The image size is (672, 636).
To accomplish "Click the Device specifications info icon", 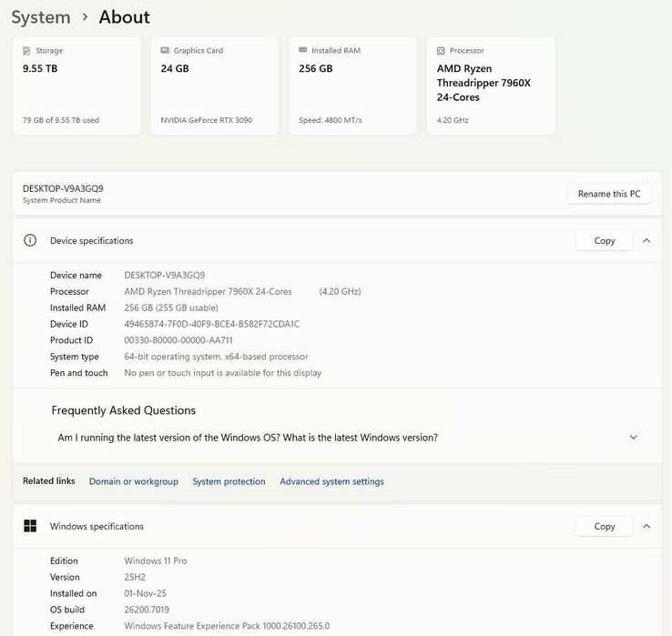I will pos(30,240).
